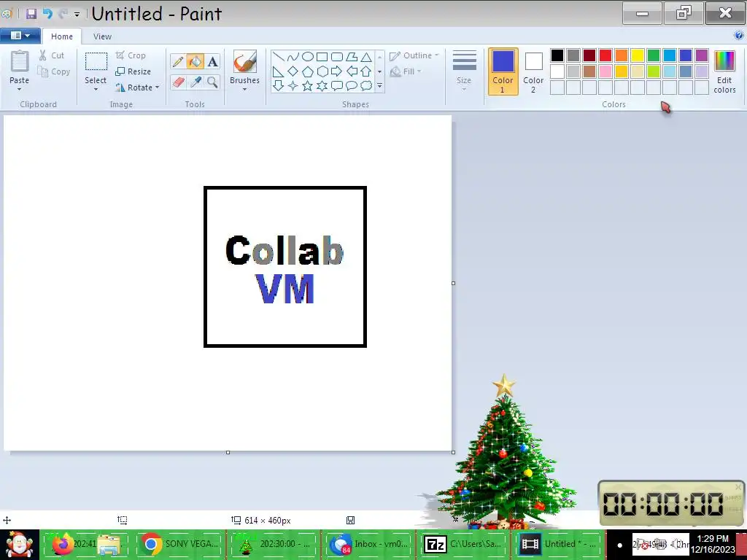
Task: Pick the red color swatch
Action: pyautogui.click(x=605, y=55)
